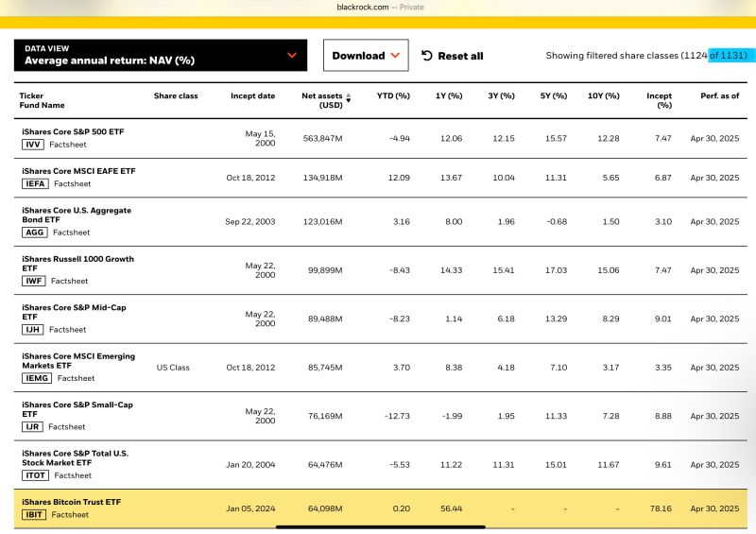756x534 pixels.
Task: Expand the Download menu button
Action: click(x=366, y=56)
